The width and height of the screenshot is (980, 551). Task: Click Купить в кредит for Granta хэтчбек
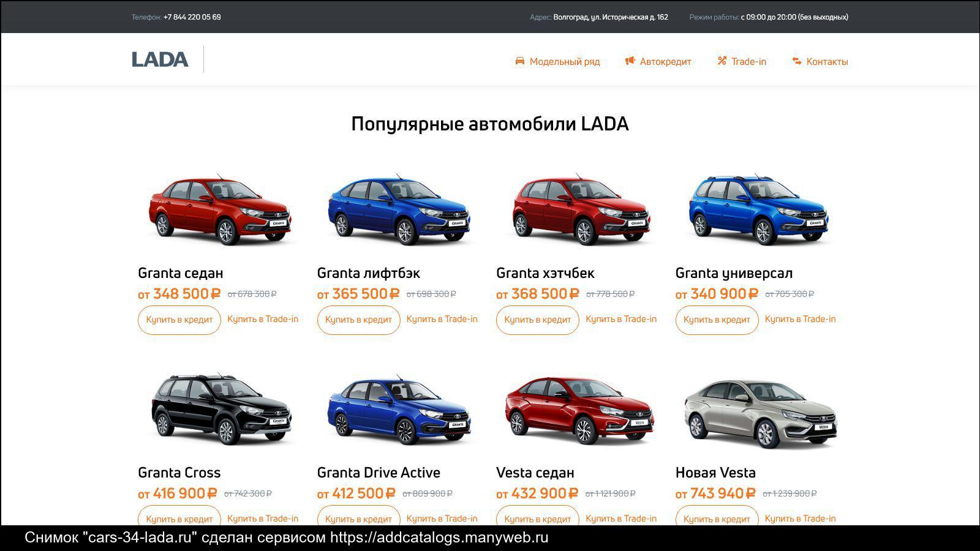tap(537, 320)
